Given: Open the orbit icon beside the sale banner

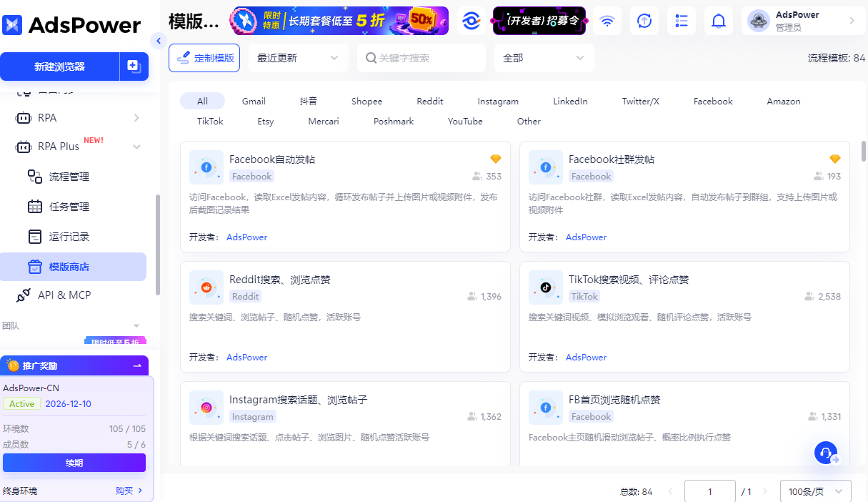Looking at the screenshot, I should [471, 21].
